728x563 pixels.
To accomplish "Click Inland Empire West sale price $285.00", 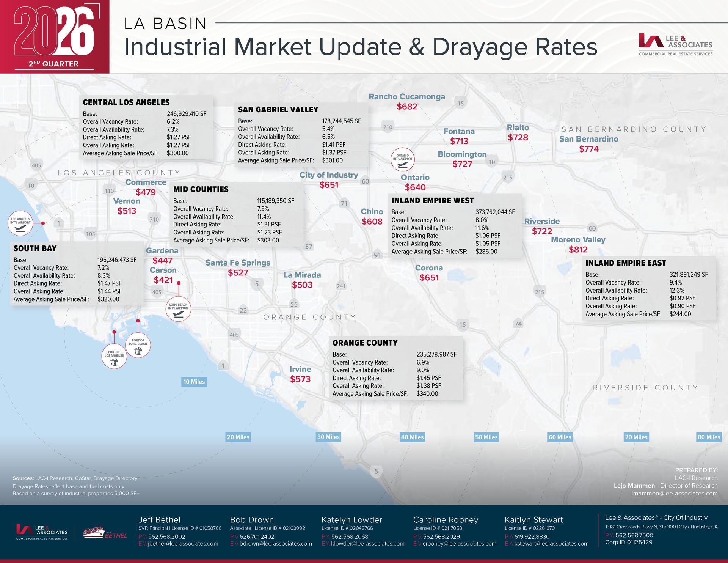I will point(486,252).
